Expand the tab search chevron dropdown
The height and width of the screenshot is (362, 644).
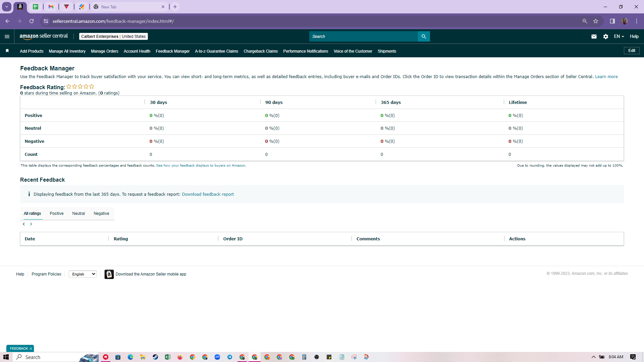click(x=7, y=7)
